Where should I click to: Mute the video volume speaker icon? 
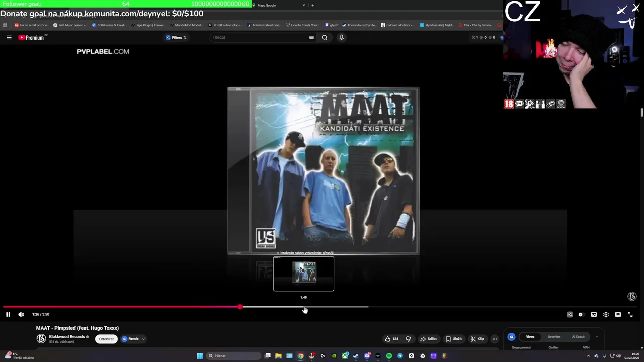click(x=21, y=314)
